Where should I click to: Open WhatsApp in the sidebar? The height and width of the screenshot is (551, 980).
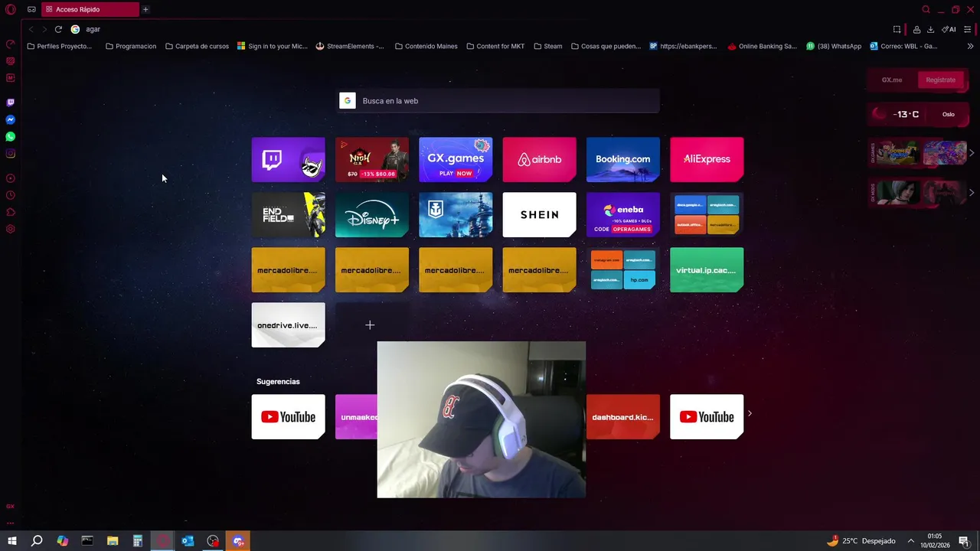pyautogui.click(x=11, y=136)
